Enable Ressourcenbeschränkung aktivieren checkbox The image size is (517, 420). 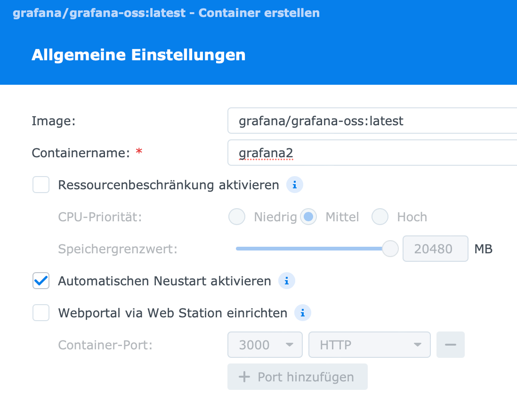tap(41, 185)
